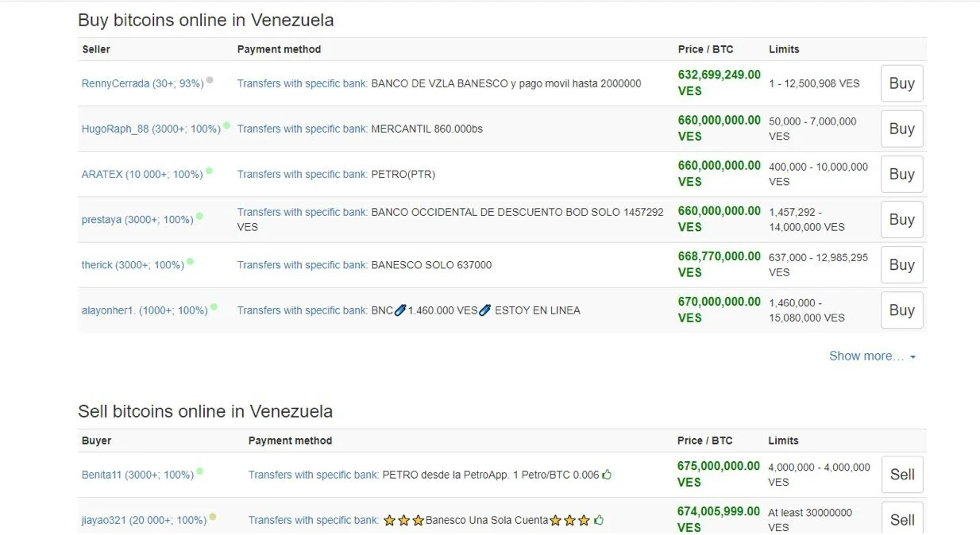Click the yellow status dot beside jiayao321
Screen dimensions: 980x535
tap(212, 517)
